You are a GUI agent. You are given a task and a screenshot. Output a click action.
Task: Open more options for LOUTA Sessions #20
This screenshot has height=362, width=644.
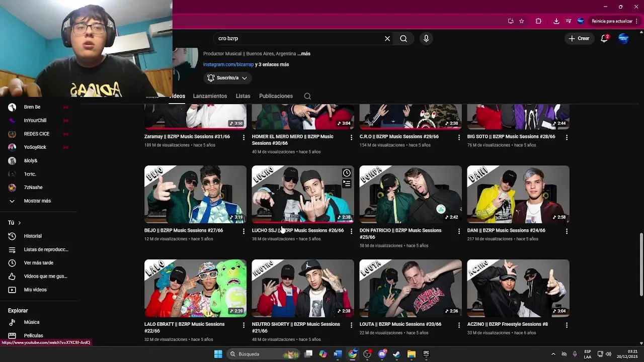pos(459,325)
